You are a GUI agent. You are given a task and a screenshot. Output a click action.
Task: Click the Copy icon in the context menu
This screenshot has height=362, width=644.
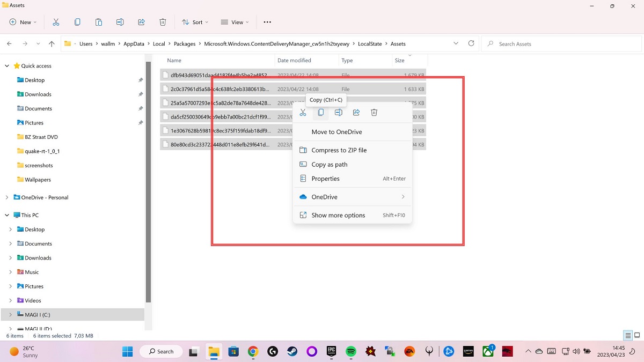(x=320, y=113)
